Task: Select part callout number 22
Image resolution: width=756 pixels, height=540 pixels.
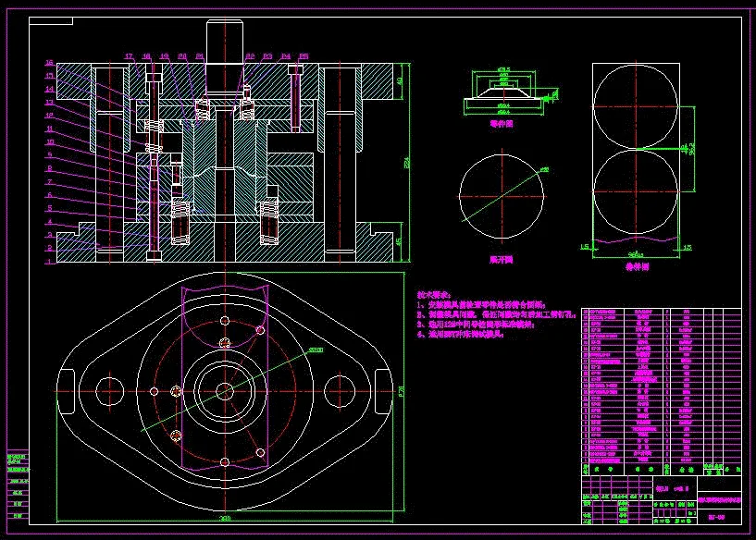Action: [250, 56]
